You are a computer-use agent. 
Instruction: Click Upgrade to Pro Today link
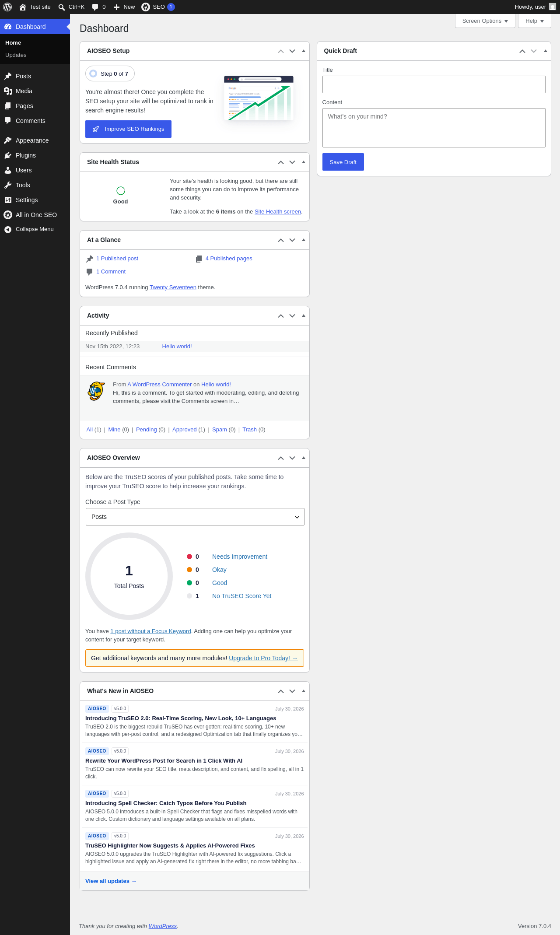(263, 658)
